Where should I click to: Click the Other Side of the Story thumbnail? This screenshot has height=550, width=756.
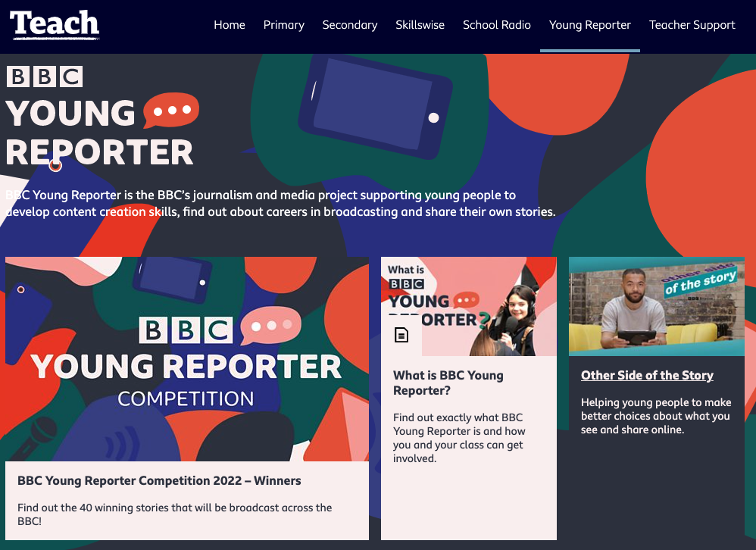click(x=657, y=307)
